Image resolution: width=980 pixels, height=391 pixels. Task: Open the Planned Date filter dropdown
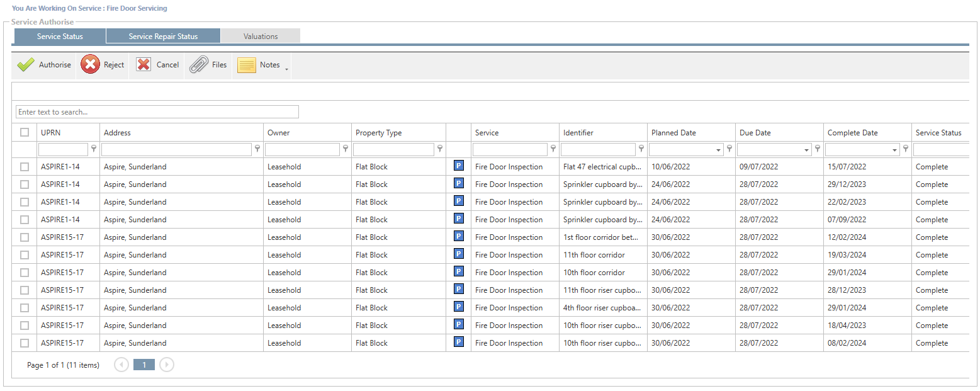[718, 150]
